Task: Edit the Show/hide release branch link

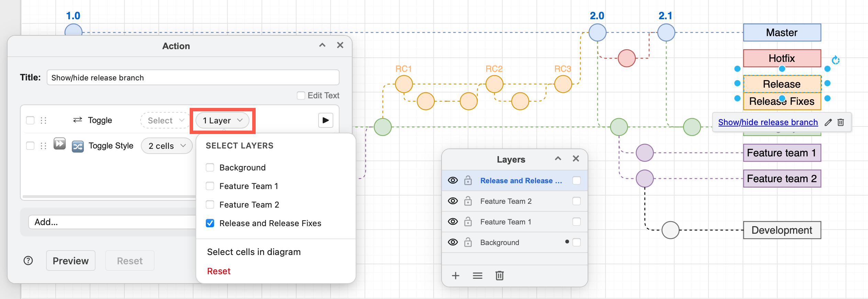Action: coord(828,122)
